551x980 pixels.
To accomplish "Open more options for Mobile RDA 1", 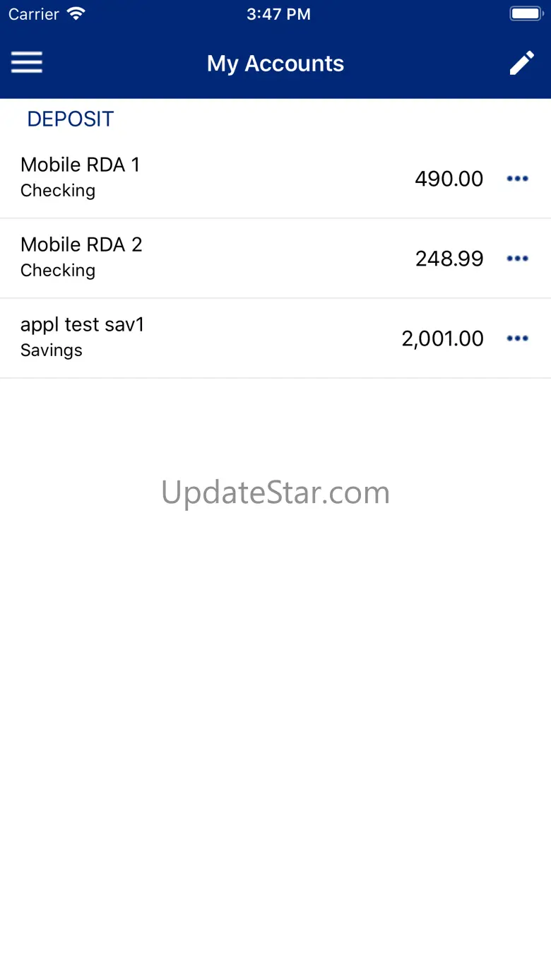I will pos(517,179).
